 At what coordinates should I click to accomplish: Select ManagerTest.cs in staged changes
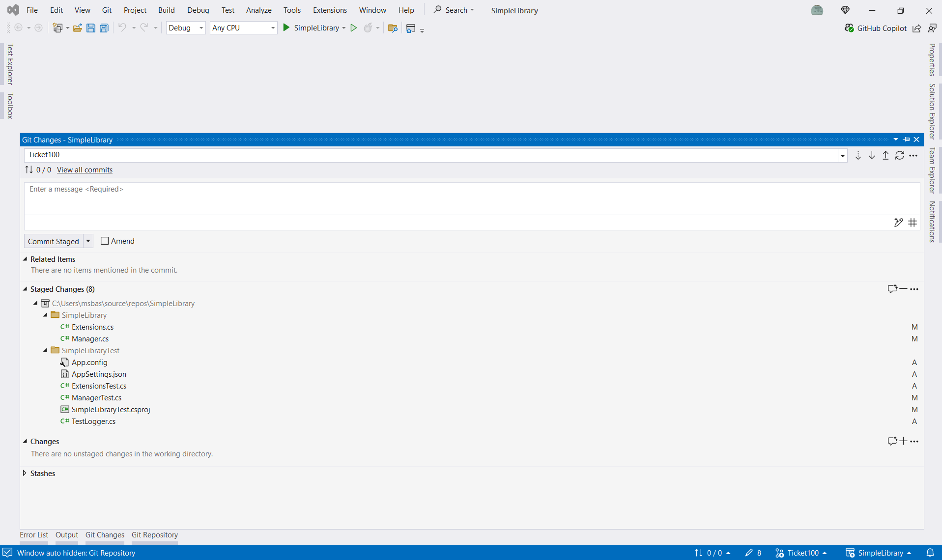tap(96, 397)
